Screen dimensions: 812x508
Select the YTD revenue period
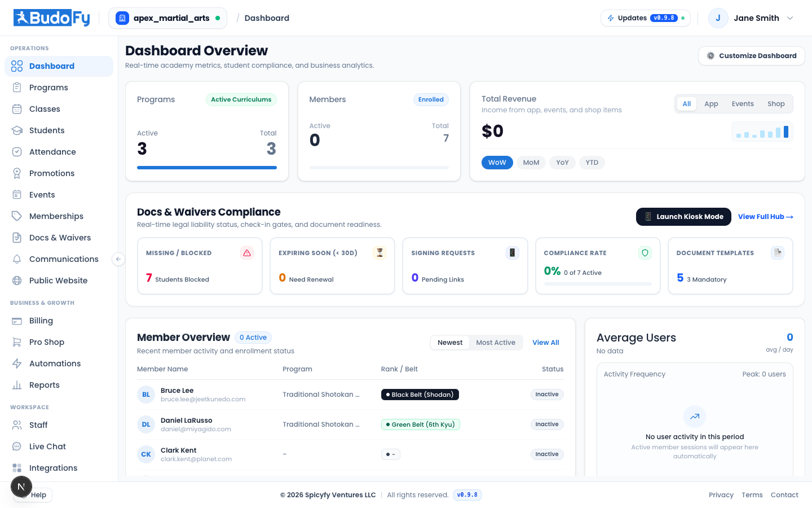592,163
